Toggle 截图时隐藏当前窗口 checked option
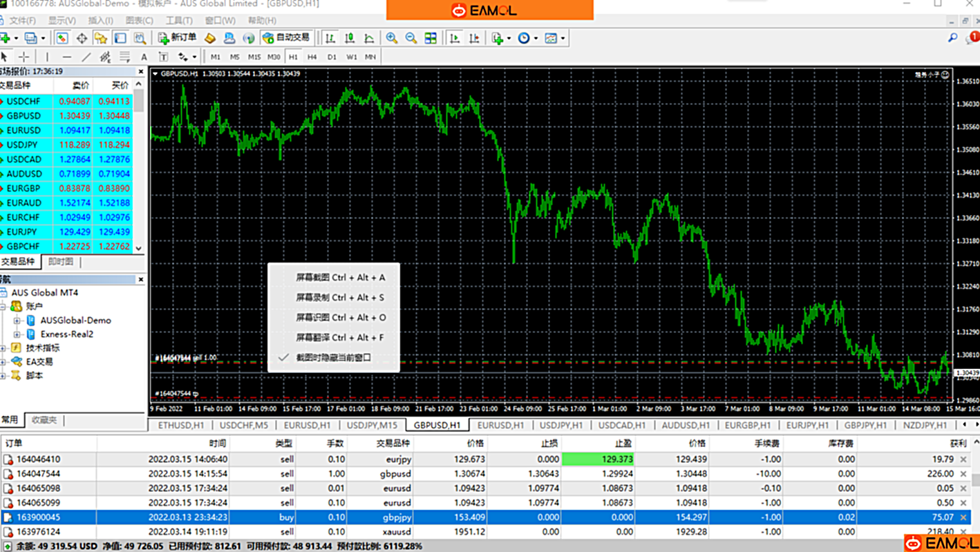Image resolution: width=980 pixels, height=552 pixels. [x=333, y=357]
